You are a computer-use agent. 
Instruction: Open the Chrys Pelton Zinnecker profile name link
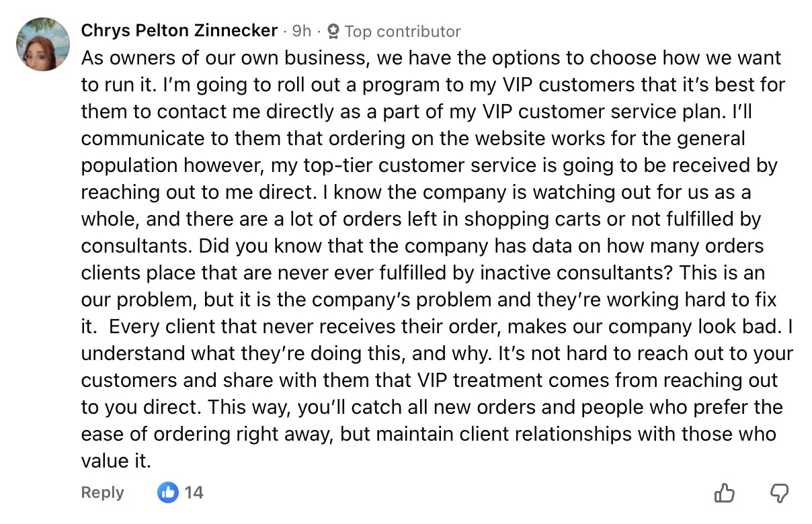click(179, 31)
